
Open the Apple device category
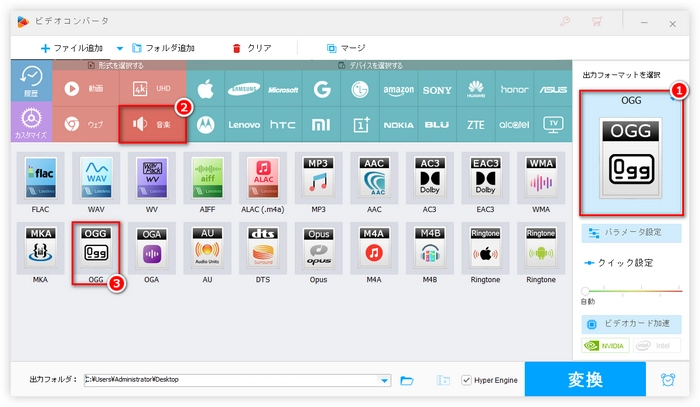205,89
